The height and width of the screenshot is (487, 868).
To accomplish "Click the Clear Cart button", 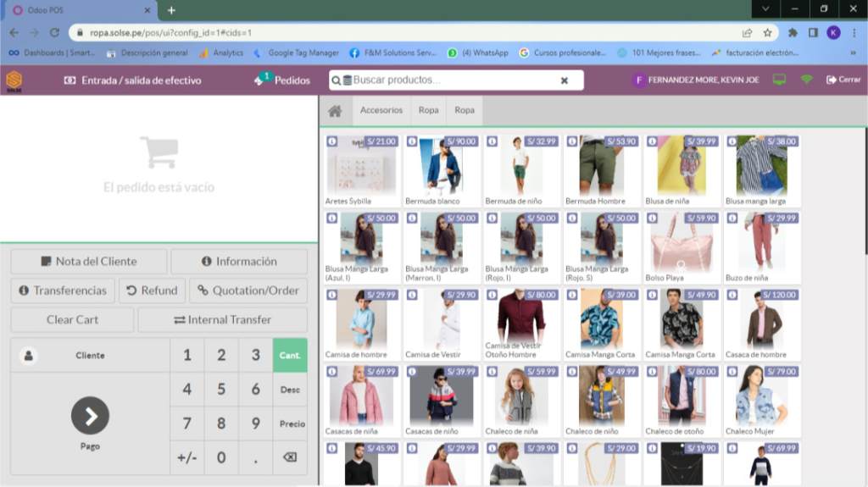I will 72,320.
